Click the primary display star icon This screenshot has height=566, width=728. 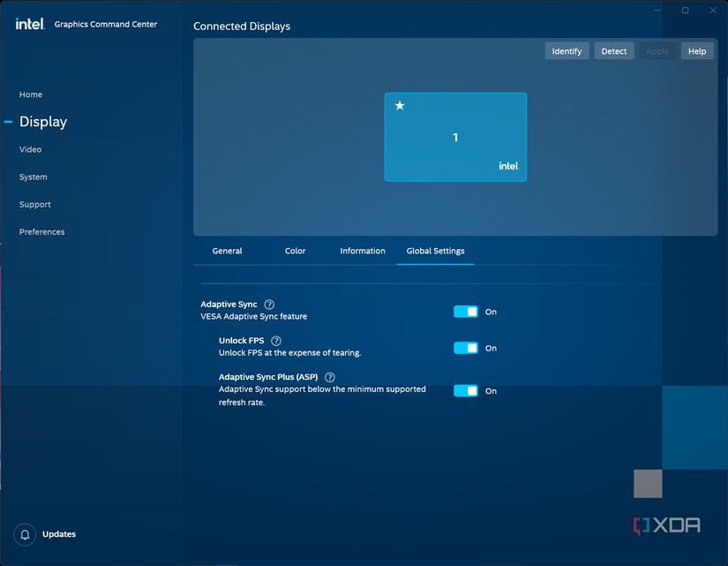point(400,106)
